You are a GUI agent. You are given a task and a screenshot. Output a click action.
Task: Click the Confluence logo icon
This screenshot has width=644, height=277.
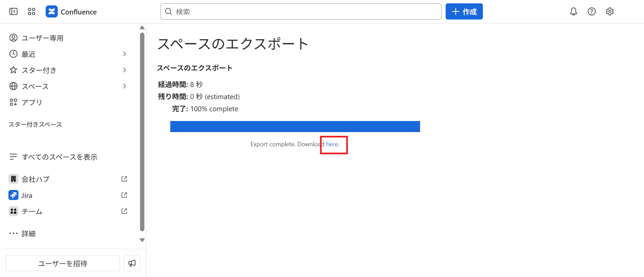click(x=51, y=11)
